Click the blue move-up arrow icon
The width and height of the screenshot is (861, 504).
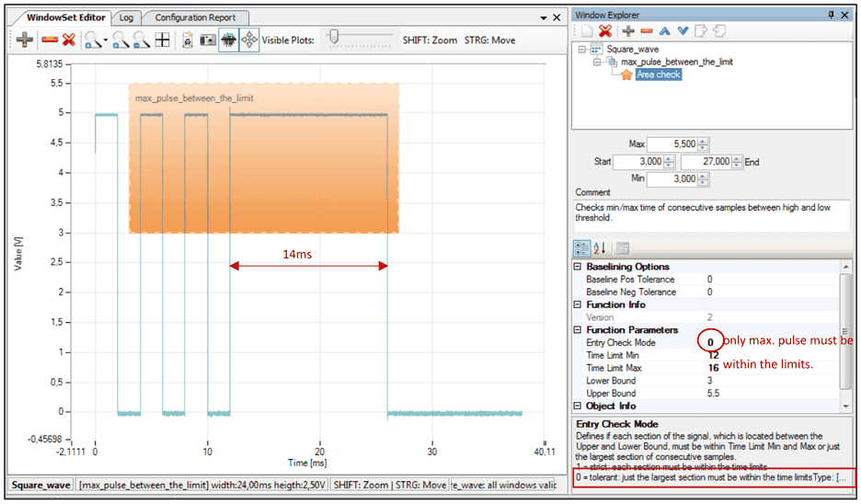[x=665, y=31]
